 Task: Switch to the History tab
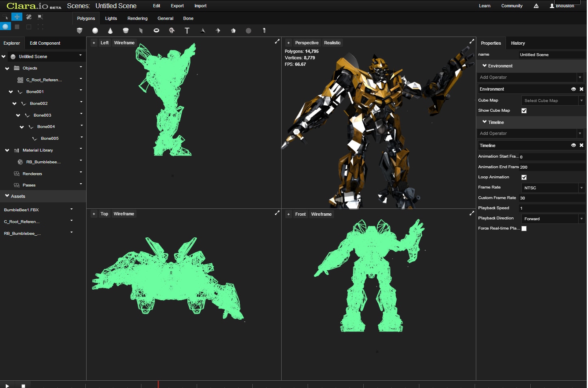(x=518, y=43)
